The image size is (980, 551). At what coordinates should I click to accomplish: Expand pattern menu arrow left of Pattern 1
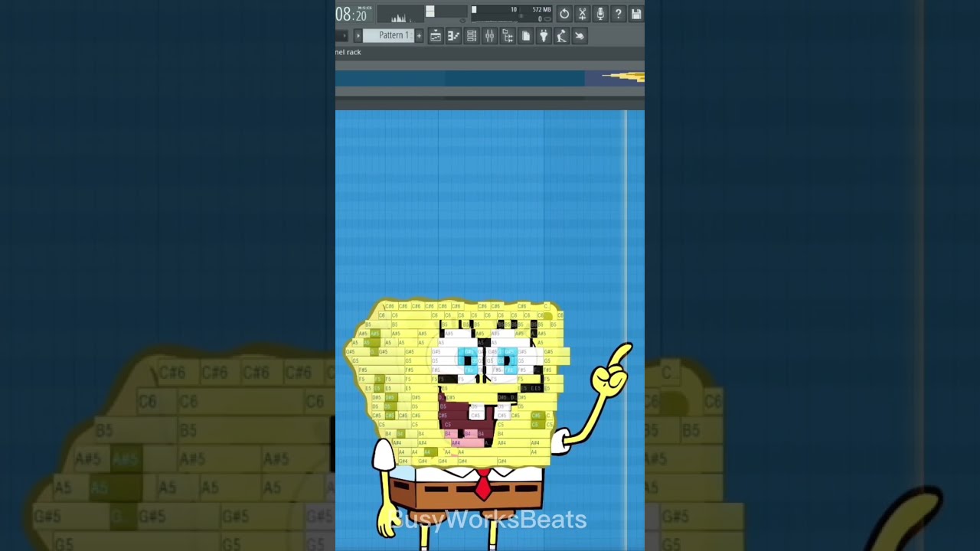[x=358, y=36]
